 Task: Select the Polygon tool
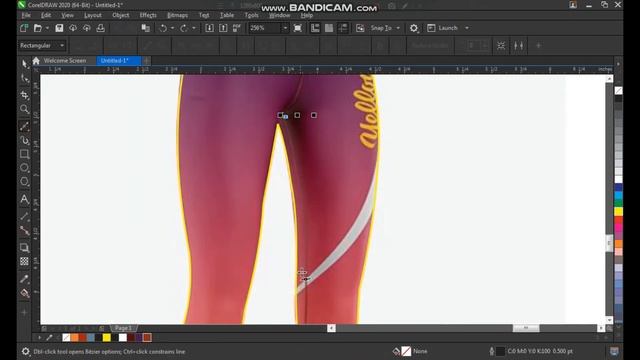coord(24,182)
